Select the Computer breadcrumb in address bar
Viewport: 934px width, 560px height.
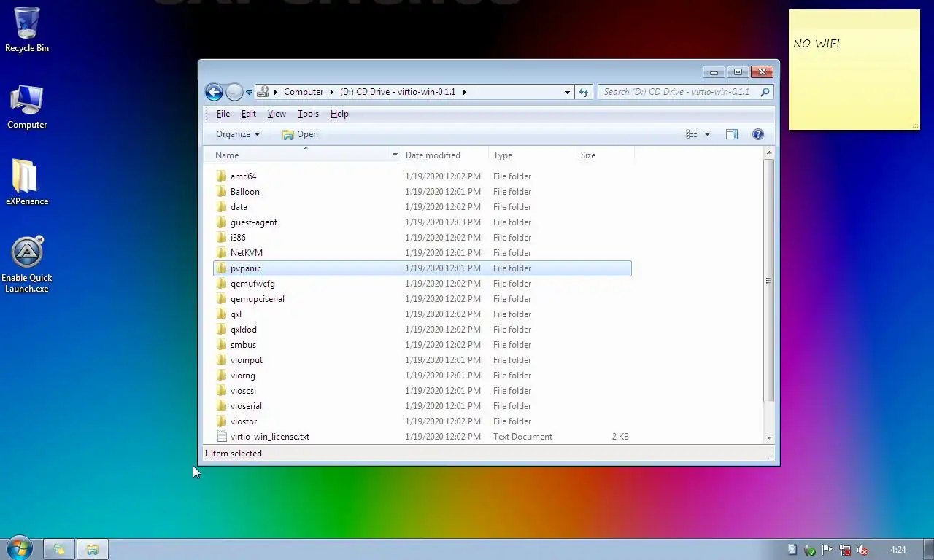(304, 92)
